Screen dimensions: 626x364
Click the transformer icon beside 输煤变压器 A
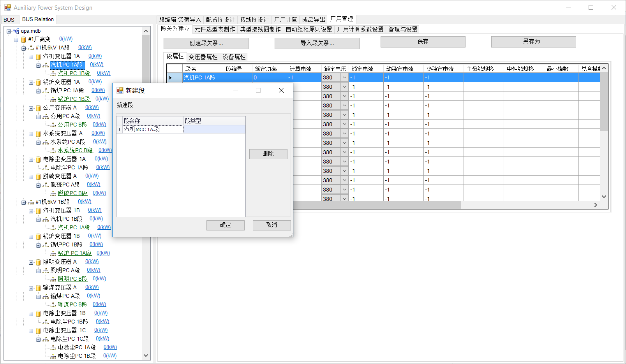(38, 288)
